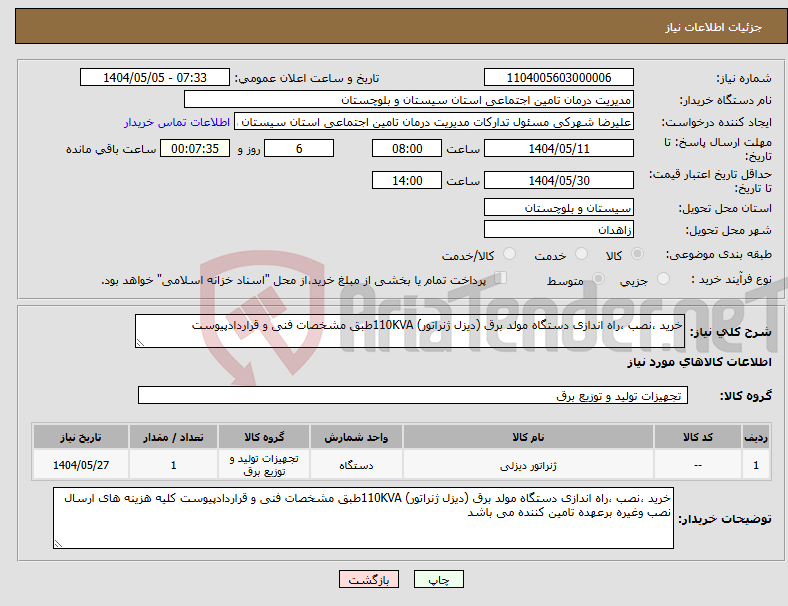Viewport: 788px width, 606px height.
Task: Click the request creator name field
Action: (434, 122)
